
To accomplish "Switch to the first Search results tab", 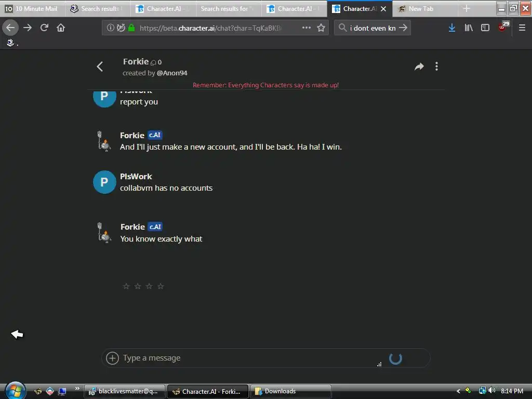I will tap(97, 9).
